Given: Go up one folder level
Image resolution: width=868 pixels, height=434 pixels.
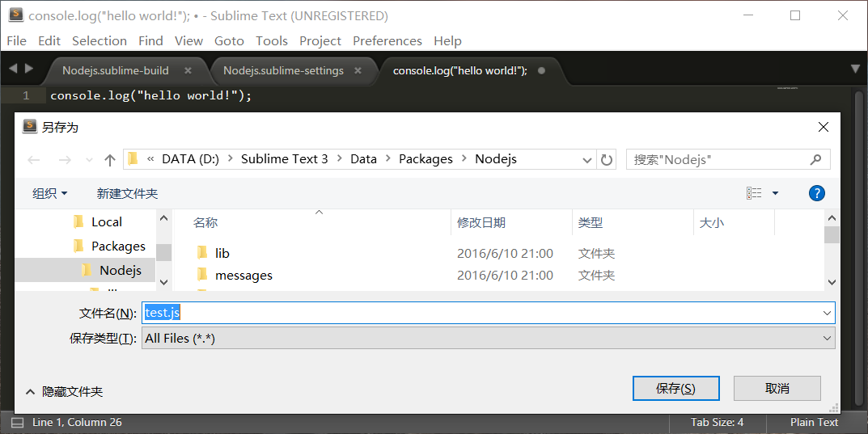Looking at the screenshot, I should coord(109,160).
